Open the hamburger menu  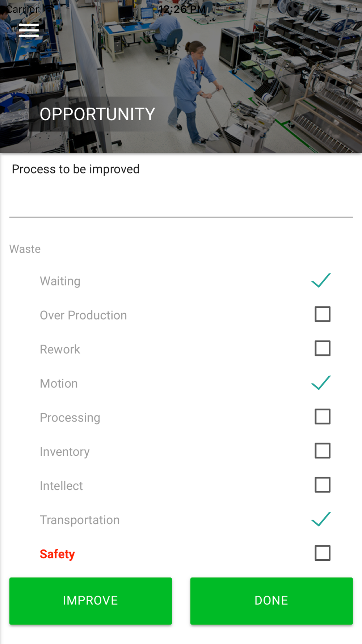[x=29, y=30]
